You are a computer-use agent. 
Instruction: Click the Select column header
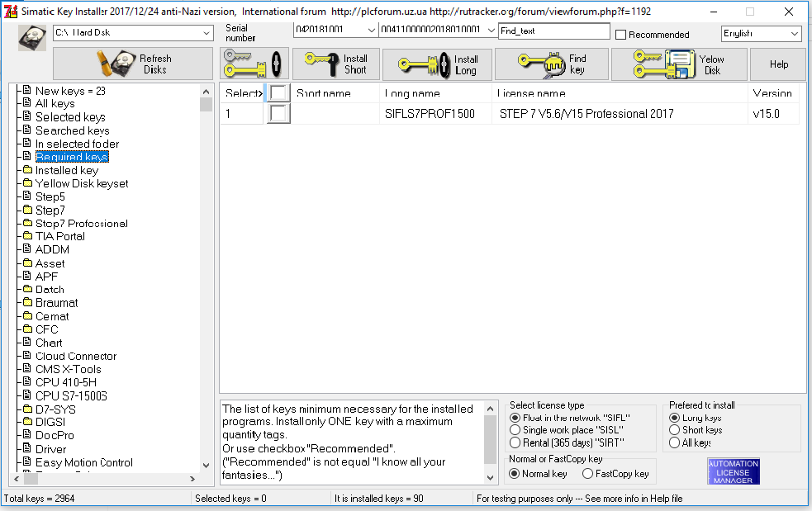pos(242,93)
